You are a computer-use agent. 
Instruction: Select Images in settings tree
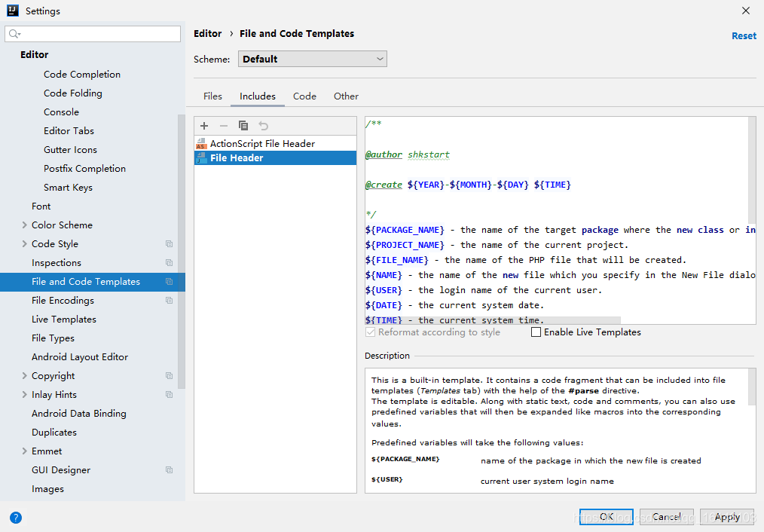coord(47,489)
